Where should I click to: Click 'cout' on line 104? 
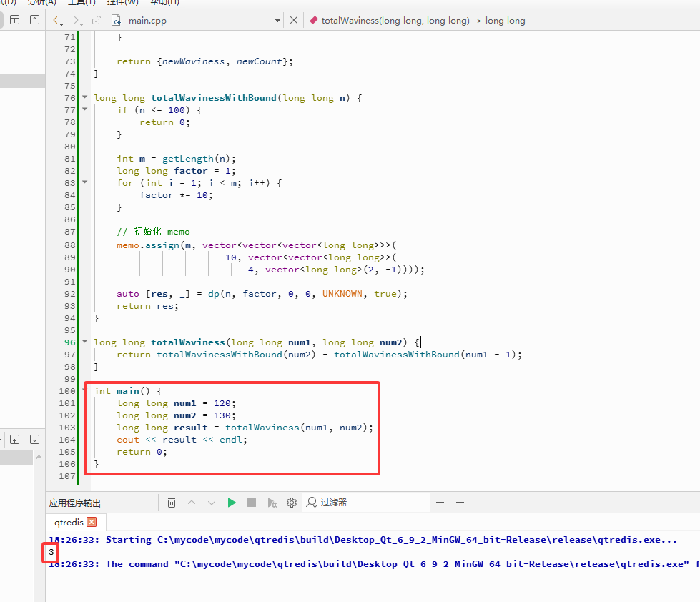pos(128,440)
